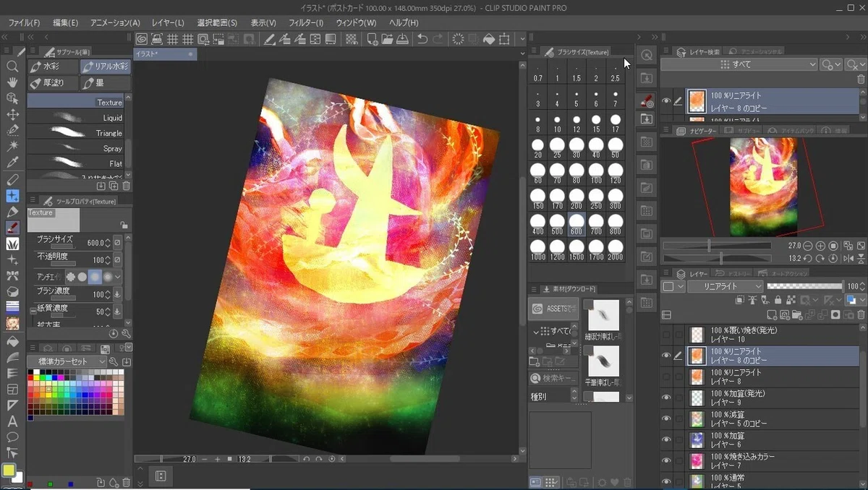Viewport: 868px width, 490px height.
Task: Select the Auto select magic wand tool
Action: click(x=12, y=147)
